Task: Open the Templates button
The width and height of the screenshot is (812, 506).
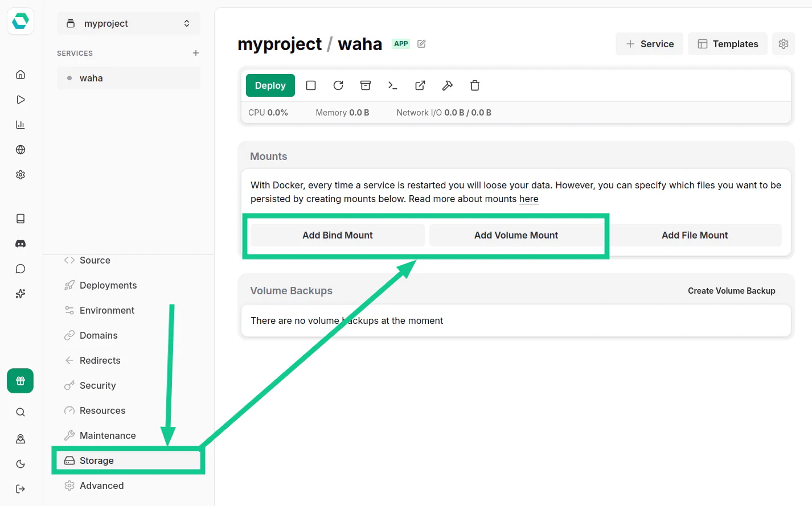Action: (x=727, y=44)
